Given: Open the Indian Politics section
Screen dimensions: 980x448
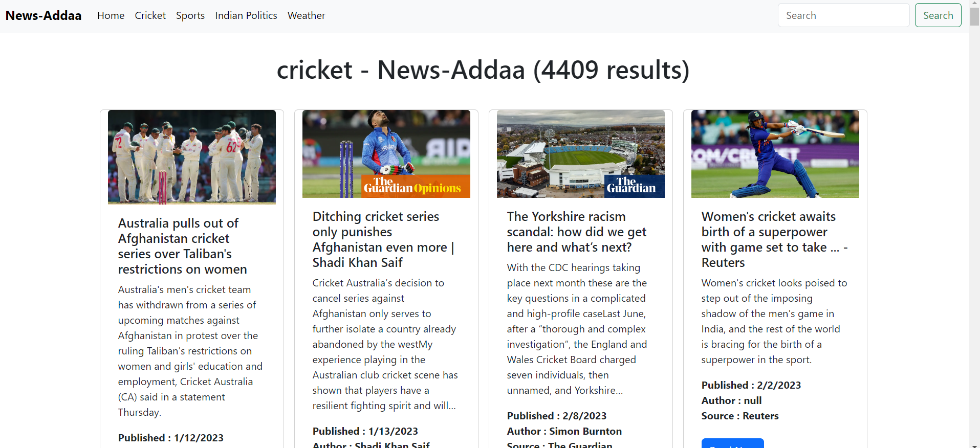Looking at the screenshot, I should [x=246, y=15].
